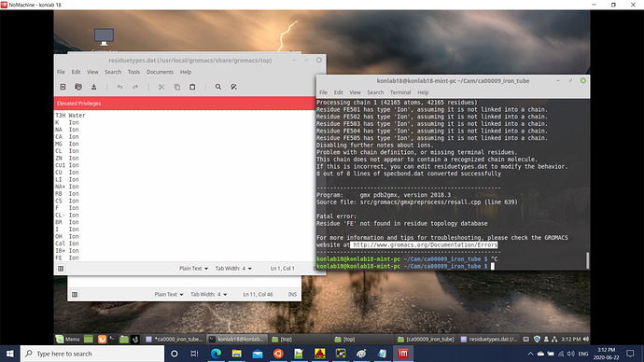Open Plain Text dropdown in the rear editor window
The image size is (644, 362).
click(x=169, y=294)
